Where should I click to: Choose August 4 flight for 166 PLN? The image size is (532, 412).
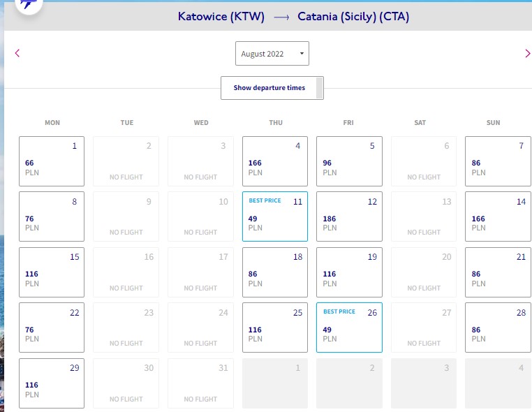click(x=275, y=161)
